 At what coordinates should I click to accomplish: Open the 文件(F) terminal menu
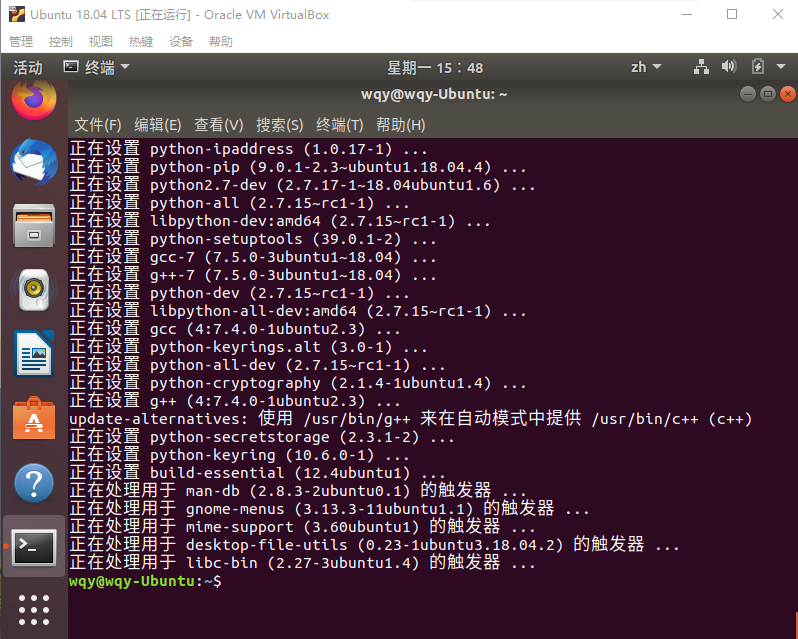pyautogui.click(x=98, y=125)
